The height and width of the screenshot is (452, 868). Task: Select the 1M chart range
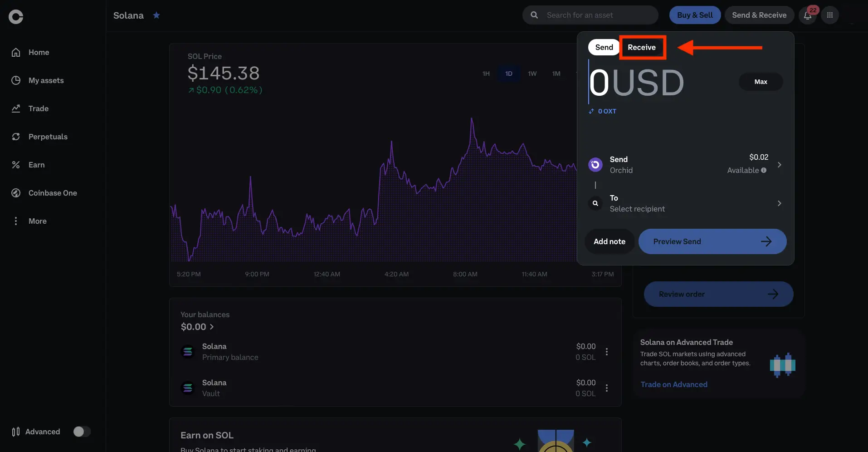tap(556, 74)
